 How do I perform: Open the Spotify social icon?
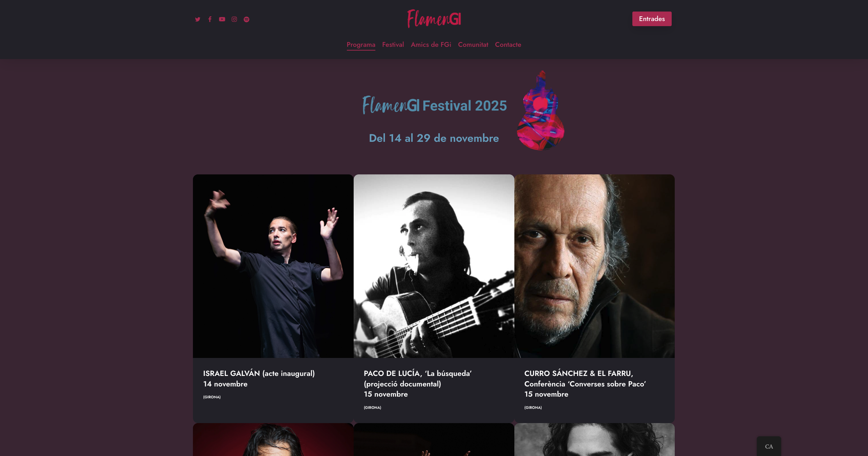[246, 19]
